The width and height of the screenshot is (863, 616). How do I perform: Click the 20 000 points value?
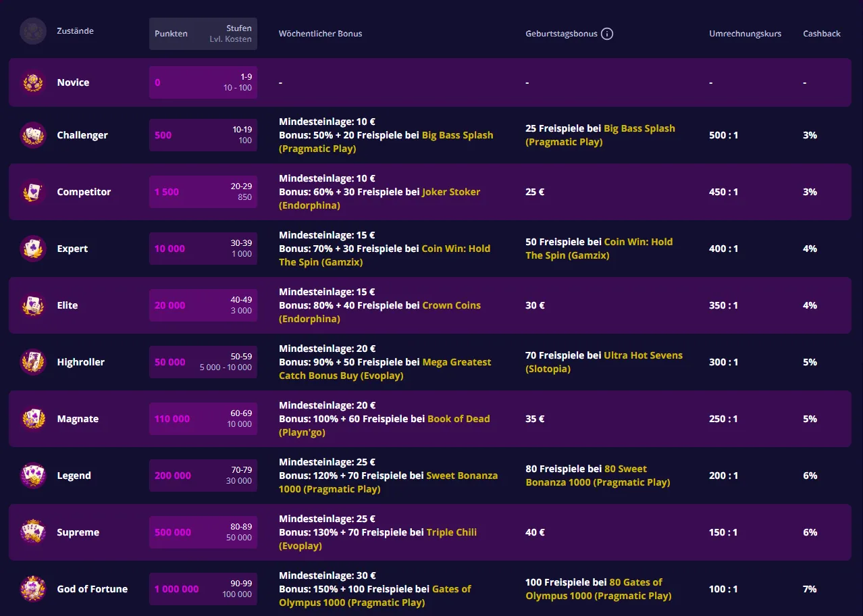tap(170, 305)
